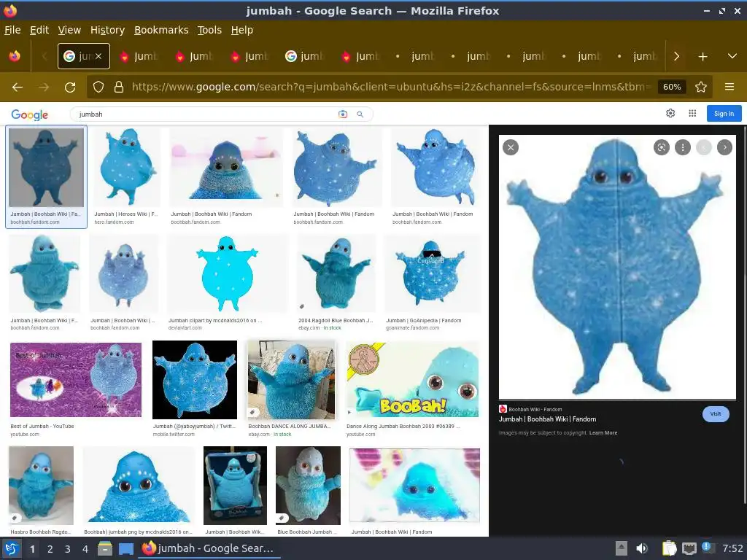Open the Firefox hamburger menu
The height and width of the screenshot is (560, 747).
729,87
